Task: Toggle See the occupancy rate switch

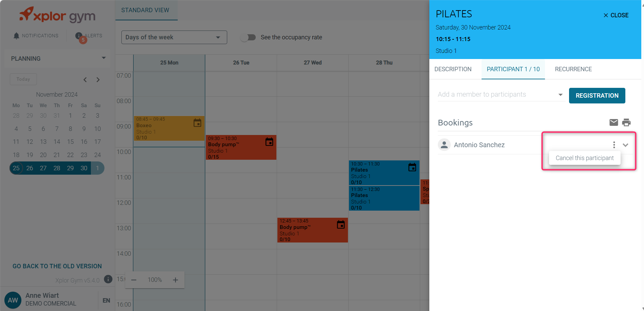Action: [248, 37]
